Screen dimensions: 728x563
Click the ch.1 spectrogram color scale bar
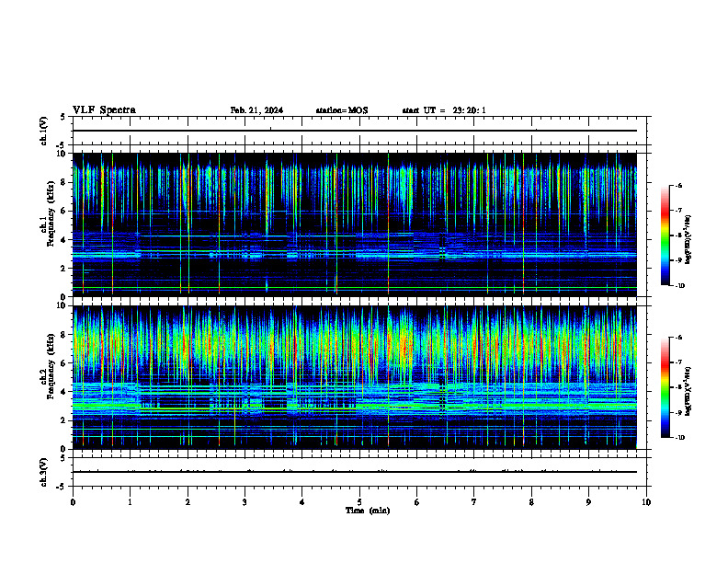(665, 236)
